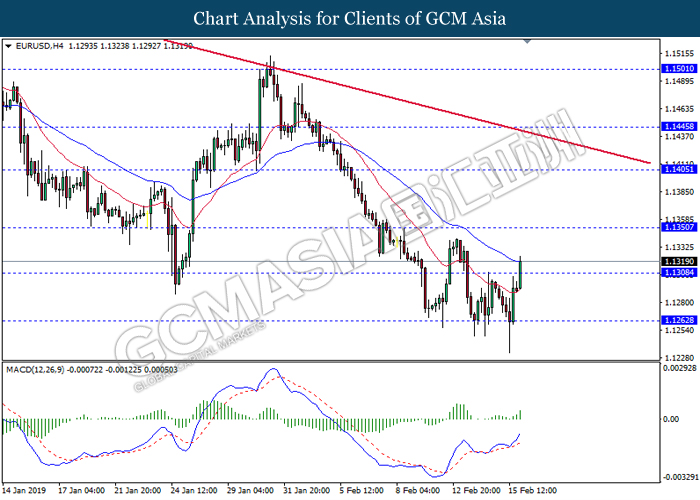
Task: Select the 1.14458 price level label
Action: (x=679, y=126)
